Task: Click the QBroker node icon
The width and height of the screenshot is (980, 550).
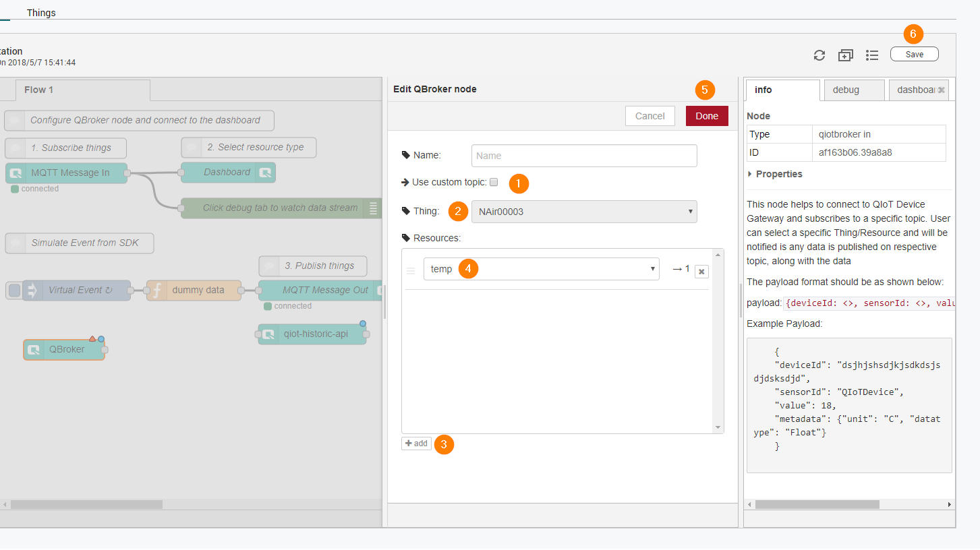Action: click(34, 350)
